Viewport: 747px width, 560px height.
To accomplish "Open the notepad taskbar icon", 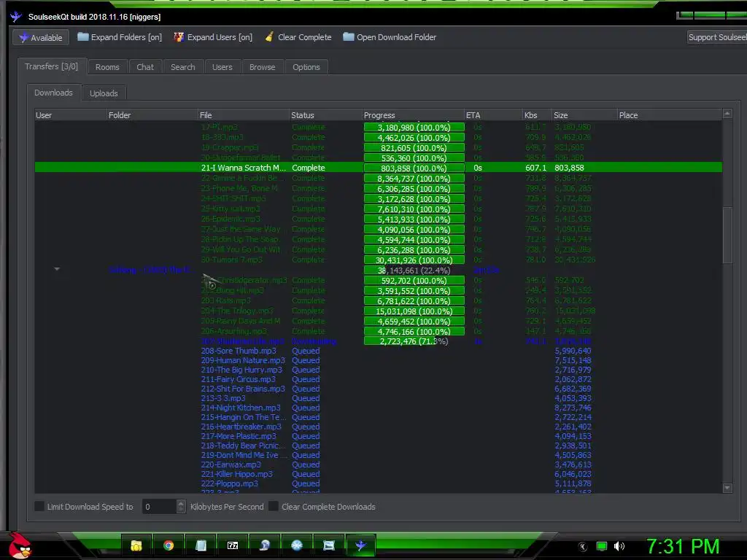I will (201, 545).
